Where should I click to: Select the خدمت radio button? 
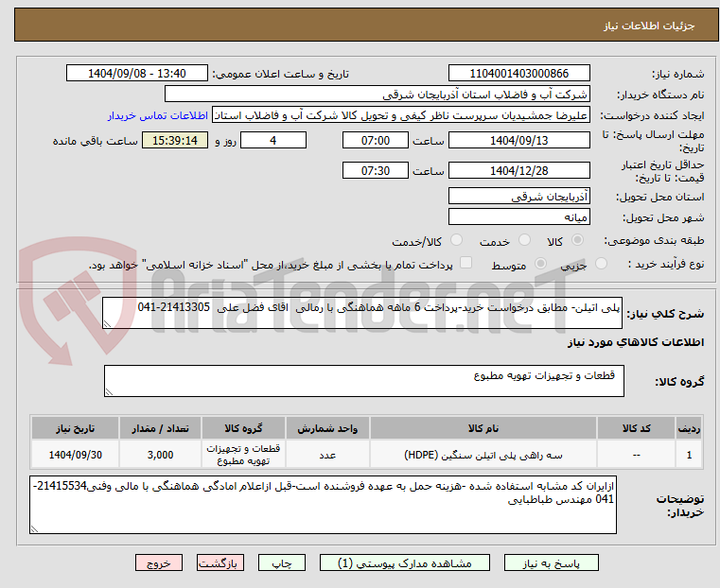click(x=524, y=240)
